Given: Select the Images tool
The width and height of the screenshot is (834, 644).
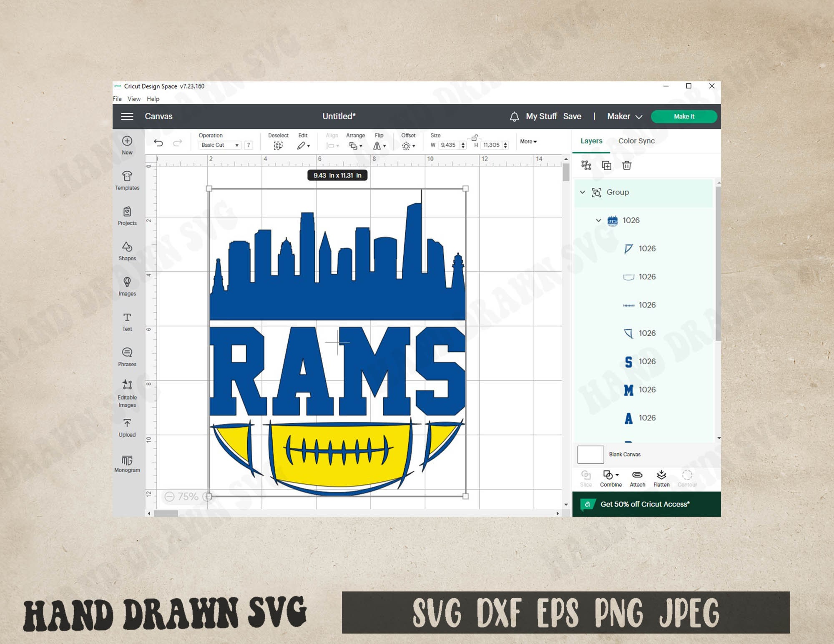Looking at the screenshot, I should pyautogui.click(x=127, y=287).
